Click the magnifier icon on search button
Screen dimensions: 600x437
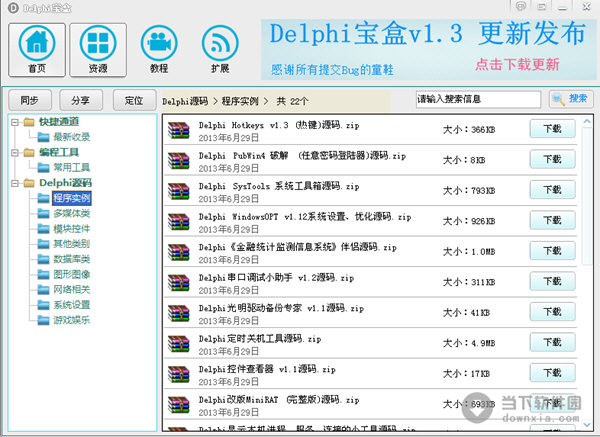pos(558,99)
